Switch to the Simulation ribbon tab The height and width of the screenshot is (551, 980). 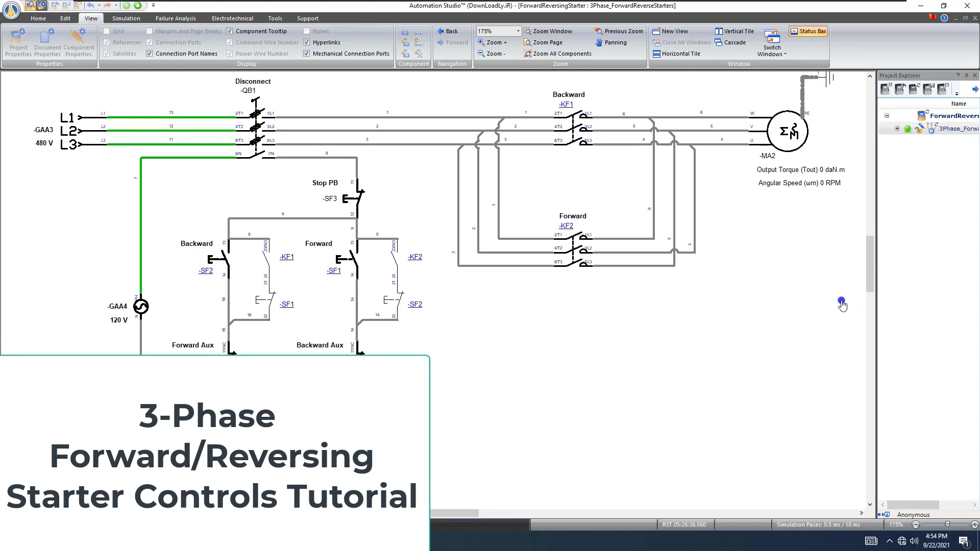tap(126, 18)
